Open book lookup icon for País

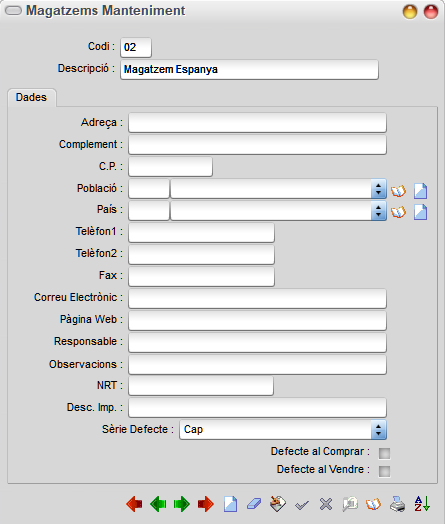pyautogui.click(x=399, y=212)
